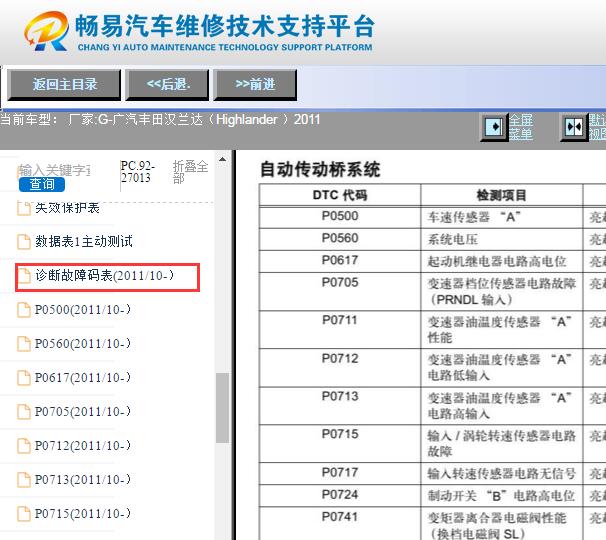Open the 失效保护表 tree item
The image size is (606, 540).
coord(67,208)
